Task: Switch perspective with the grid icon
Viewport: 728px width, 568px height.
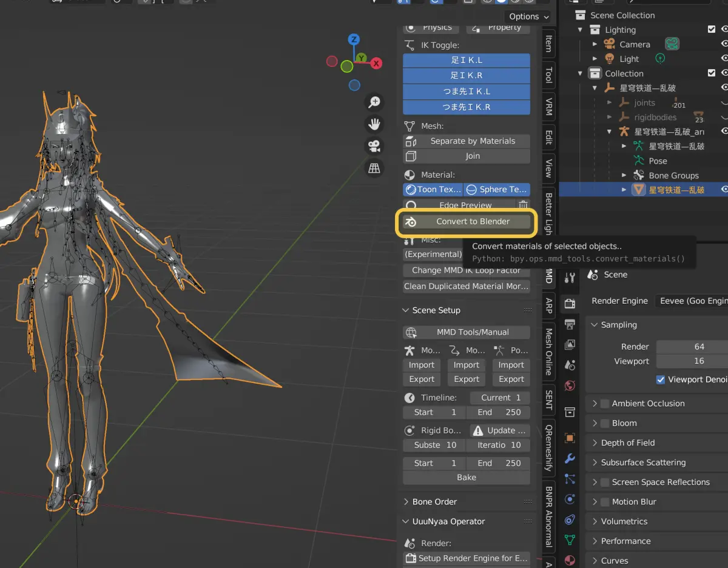Action: [x=374, y=168]
